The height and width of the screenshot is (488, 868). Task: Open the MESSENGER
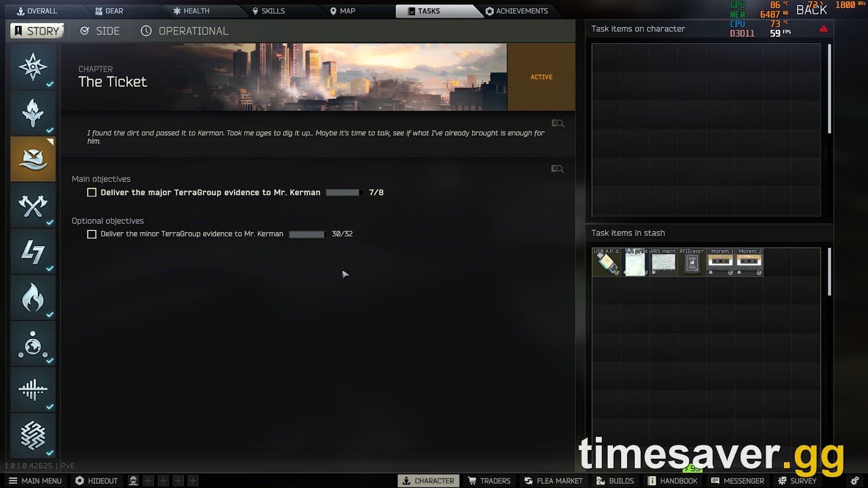coord(738,481)
